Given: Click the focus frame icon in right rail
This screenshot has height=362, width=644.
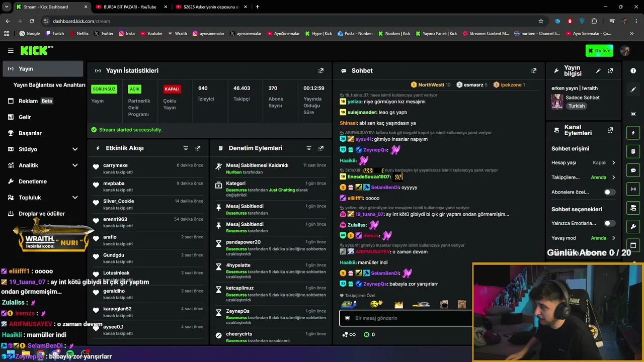Looking at the screenshot, I should coord(633,114).
